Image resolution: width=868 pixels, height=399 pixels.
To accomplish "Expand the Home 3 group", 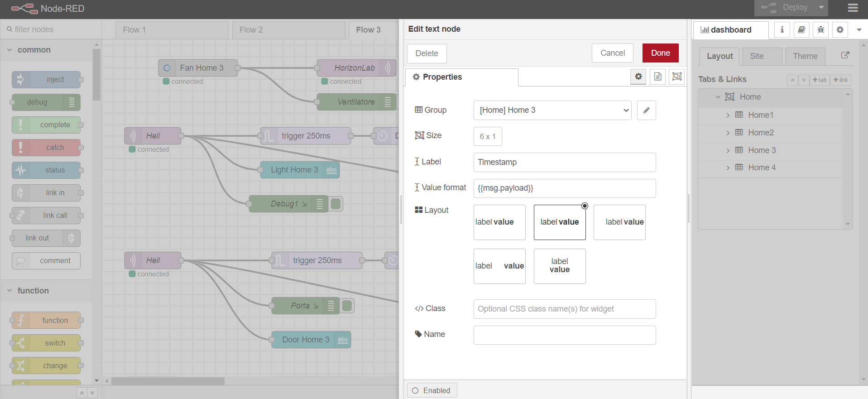I will click(728, 150).
